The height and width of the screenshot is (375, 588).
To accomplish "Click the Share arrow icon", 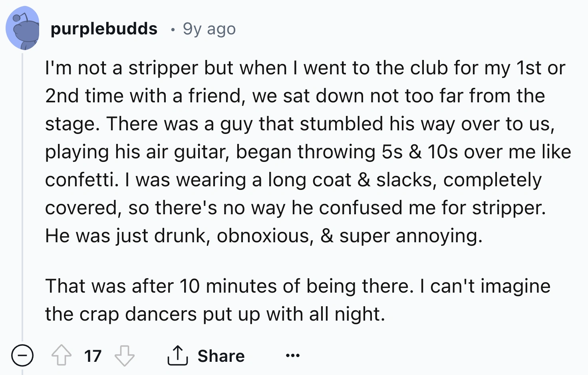I will click(x=177, y=356).
